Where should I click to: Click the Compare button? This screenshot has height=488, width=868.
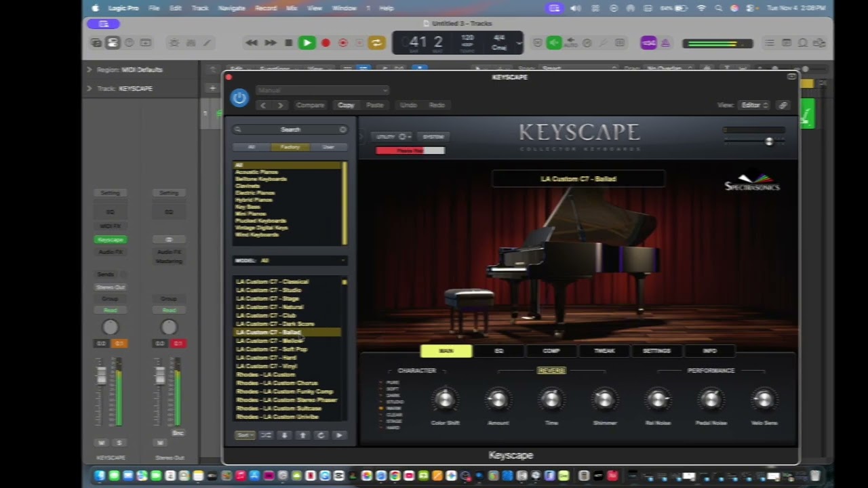pos(310,105)
